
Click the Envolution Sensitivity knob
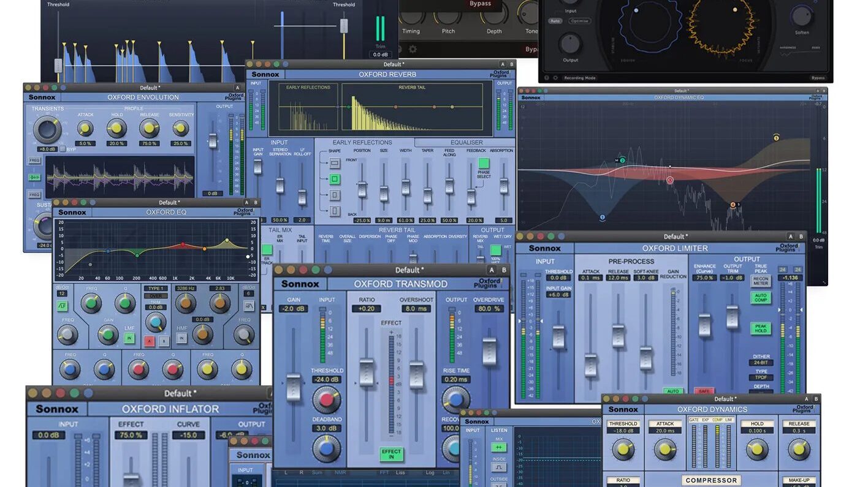pyautogui.click(x=180, y=128)
